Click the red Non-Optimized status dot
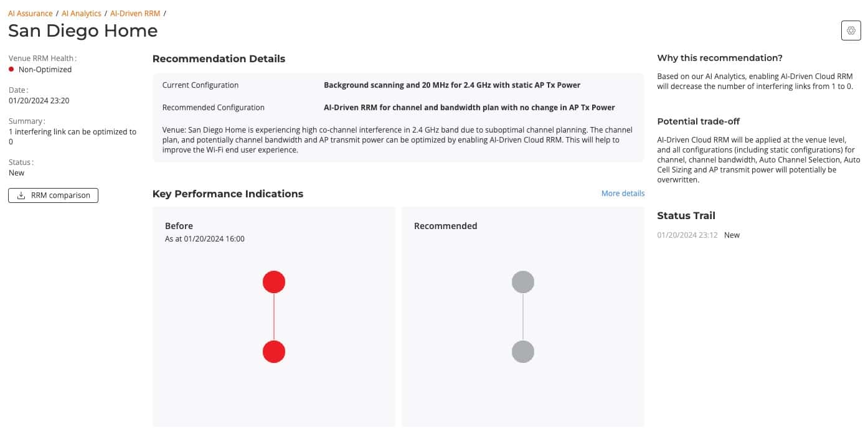Viewport: 868px width, 437px height. point(11,69)
